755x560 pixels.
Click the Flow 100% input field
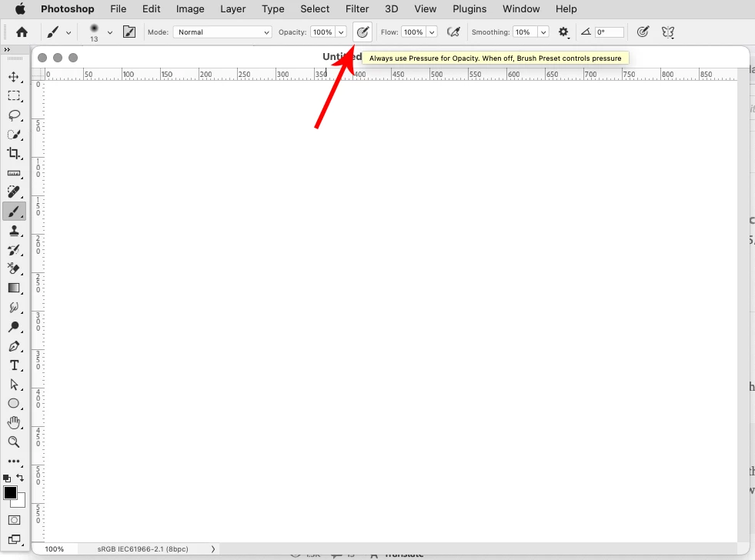pos(413,32)
